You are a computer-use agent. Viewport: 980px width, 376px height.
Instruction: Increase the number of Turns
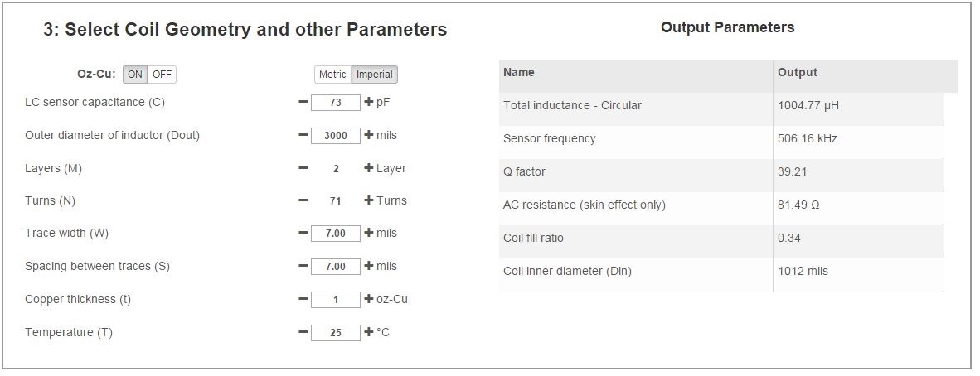[369, 200]
